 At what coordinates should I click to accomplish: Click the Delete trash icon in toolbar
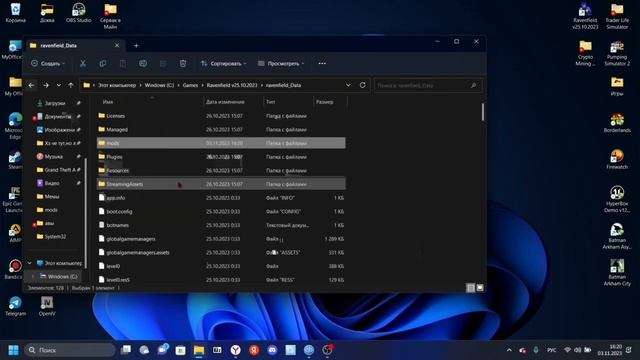coord(183,63)
